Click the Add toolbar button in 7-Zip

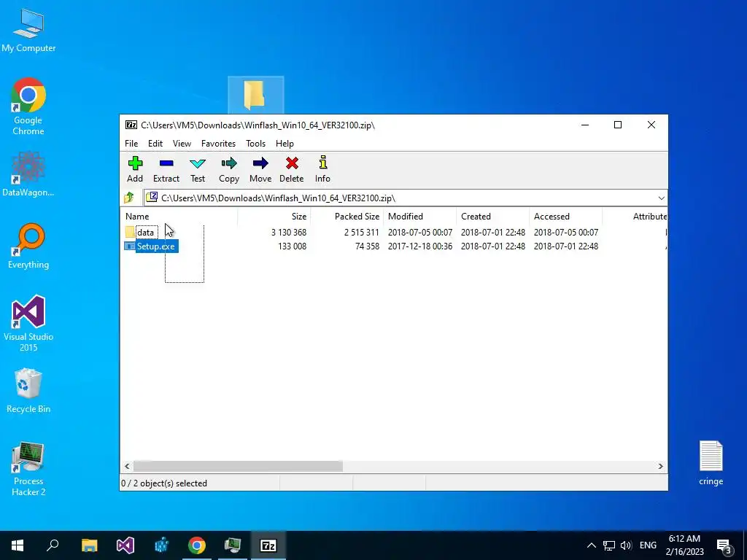point(135,169)
